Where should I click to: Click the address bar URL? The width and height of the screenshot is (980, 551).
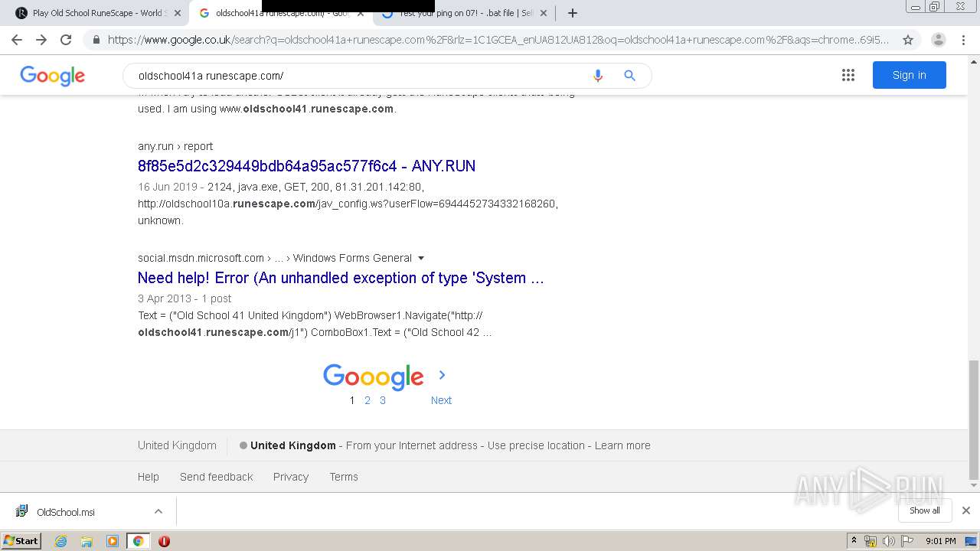498,40
